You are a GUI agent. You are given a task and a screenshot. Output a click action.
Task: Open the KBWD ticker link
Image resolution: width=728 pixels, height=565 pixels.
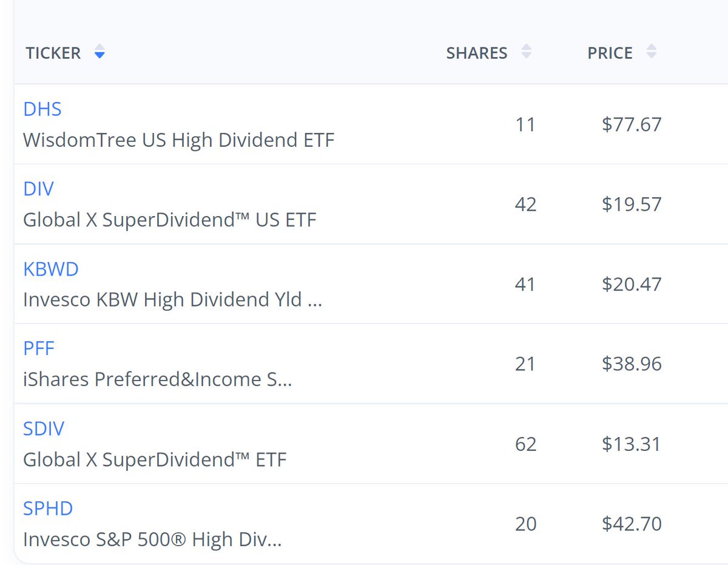point(51,269)
